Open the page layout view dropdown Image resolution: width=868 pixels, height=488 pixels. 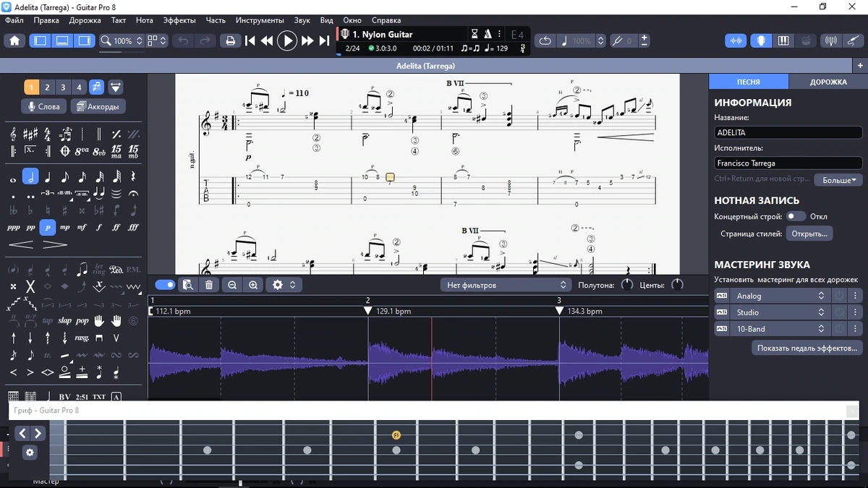tap(157, 40)
